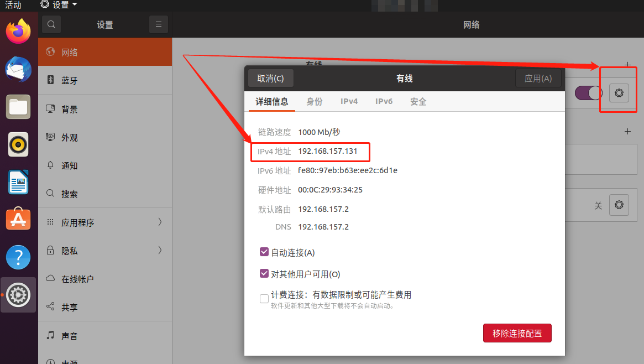
Task: Open wired connection gear settings button
Action: pyautogui.click(x=619, y=93)
